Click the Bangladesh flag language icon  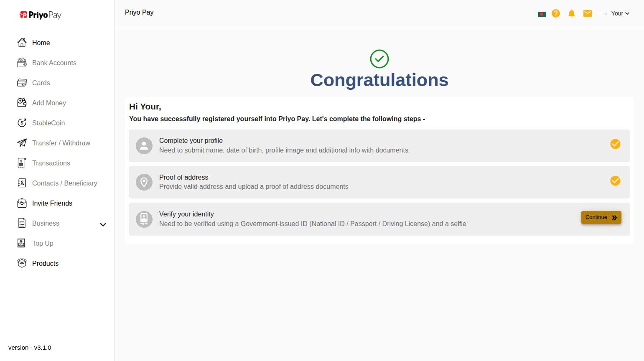click(x=542, y=14)
